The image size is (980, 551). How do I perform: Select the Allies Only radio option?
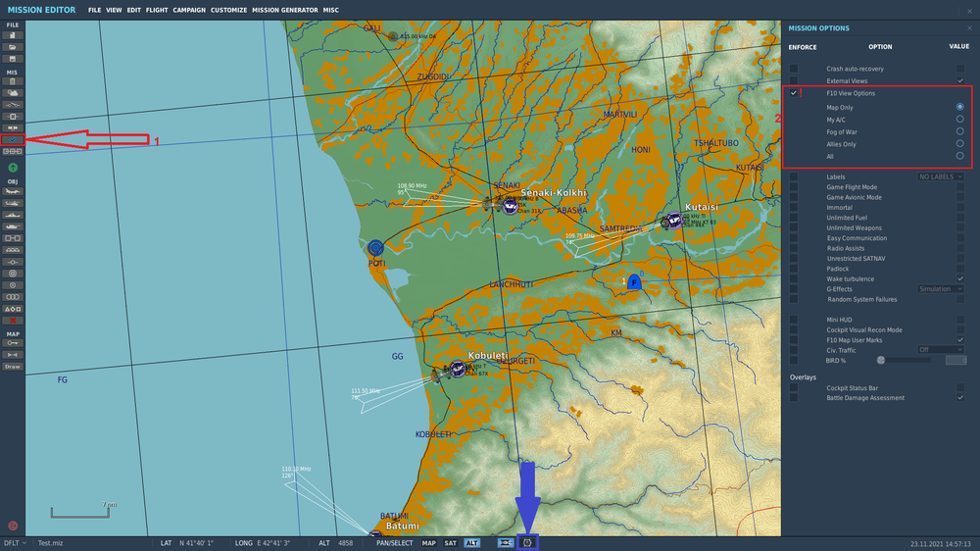pyautogui.click(x=960, y=144)
